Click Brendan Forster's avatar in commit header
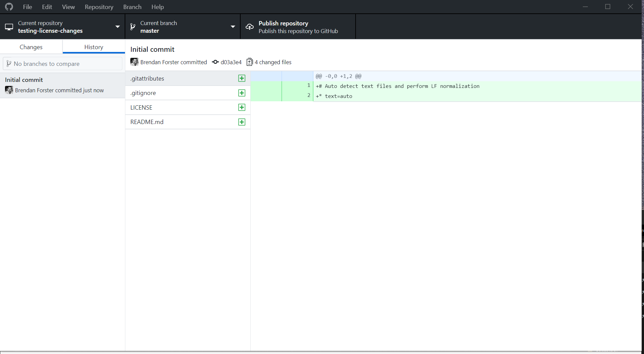The height and width of the screenshot is (354, 644). point(134,62)
